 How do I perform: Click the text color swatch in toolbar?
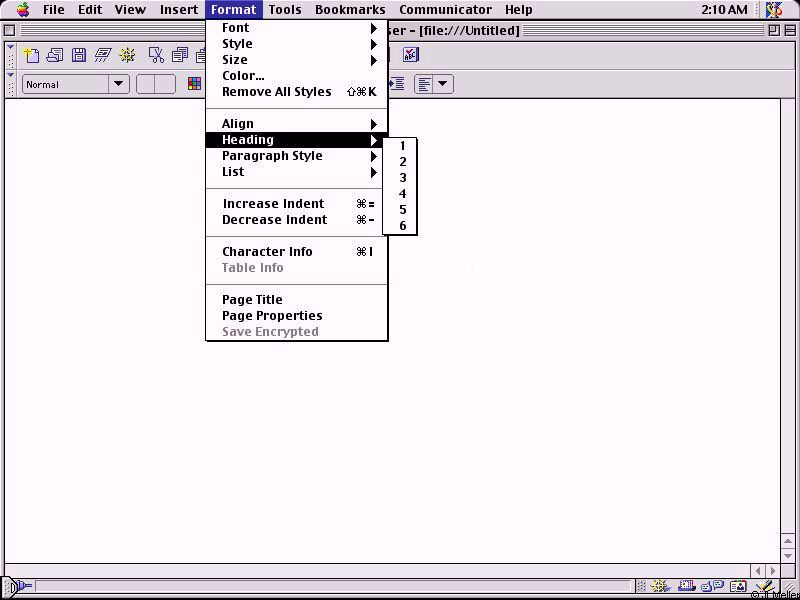coord(195,85)
